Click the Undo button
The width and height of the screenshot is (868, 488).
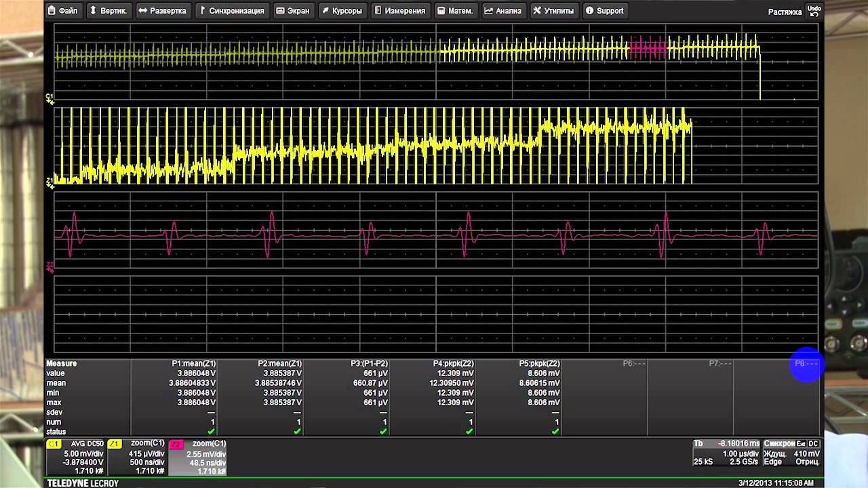click(814, 11)
